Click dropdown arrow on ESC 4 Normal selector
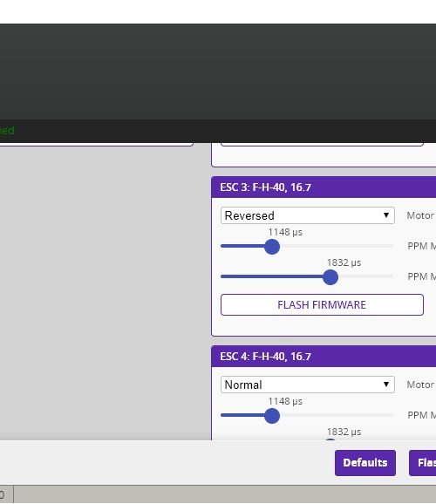The image size is (436, 504). pyautogui.click(x=386, y=385)
